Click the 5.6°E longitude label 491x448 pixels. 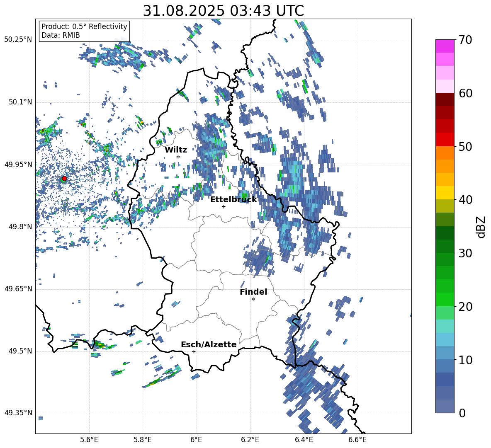pyautogui.click(x=89, y=440)
